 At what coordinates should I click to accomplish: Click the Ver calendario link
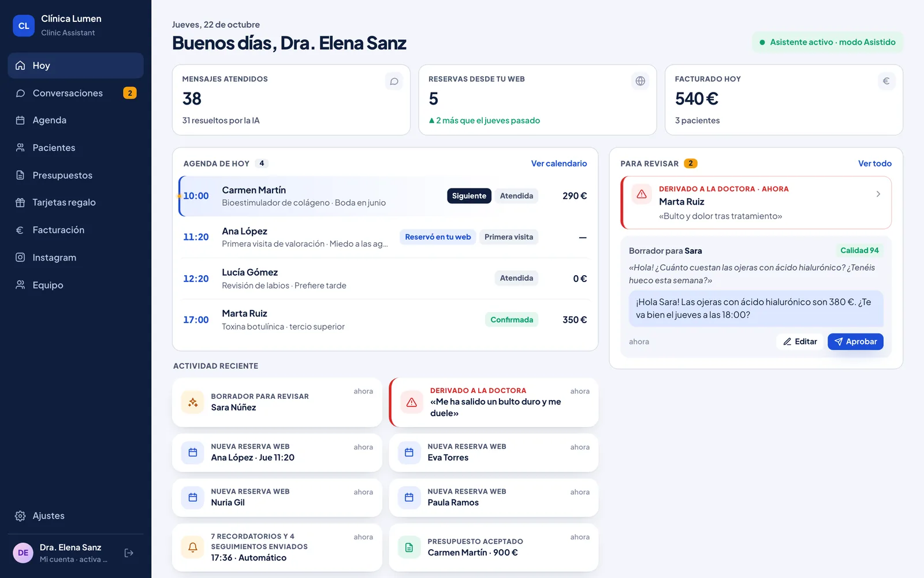point(559,164)
